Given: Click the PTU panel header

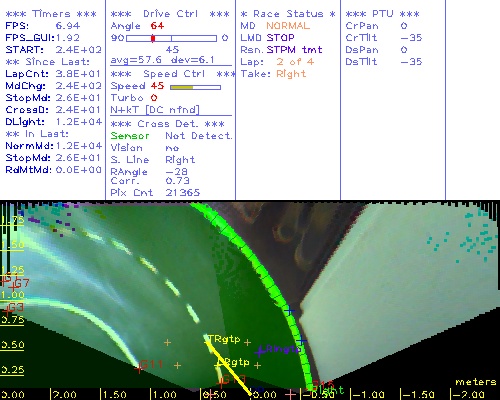Looking at the screenshot, I should (382, 14).
